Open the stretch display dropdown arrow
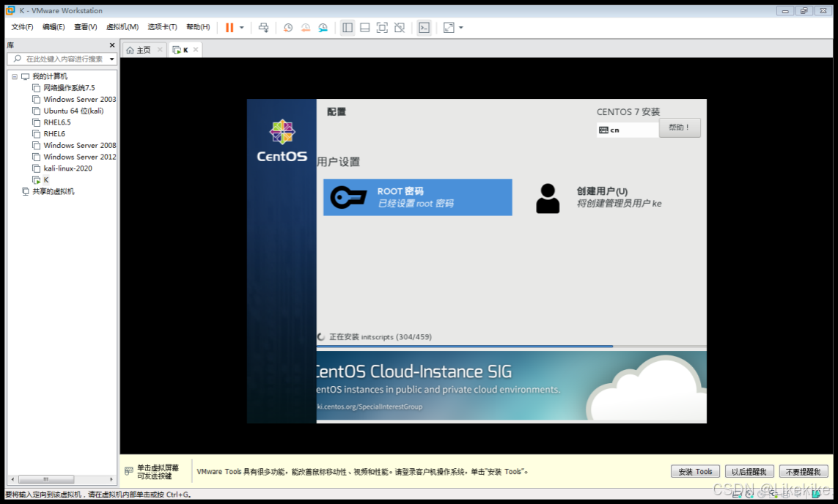This screenshot has height=504, width=838. pyautogui.click(x=460, y=28)
